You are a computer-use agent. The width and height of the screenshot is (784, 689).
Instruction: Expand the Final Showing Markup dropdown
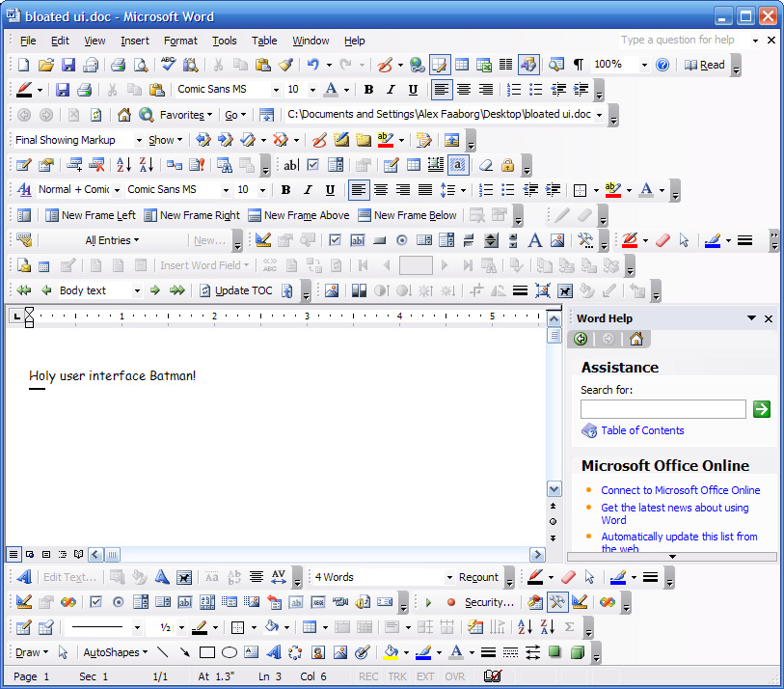[x=138, y=140]
